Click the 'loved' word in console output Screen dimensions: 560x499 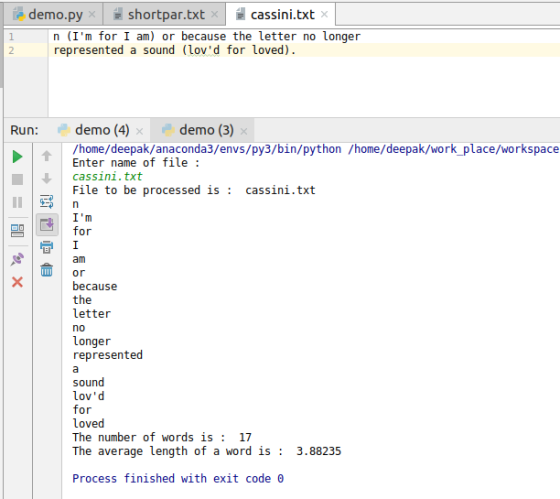(88, 424)
